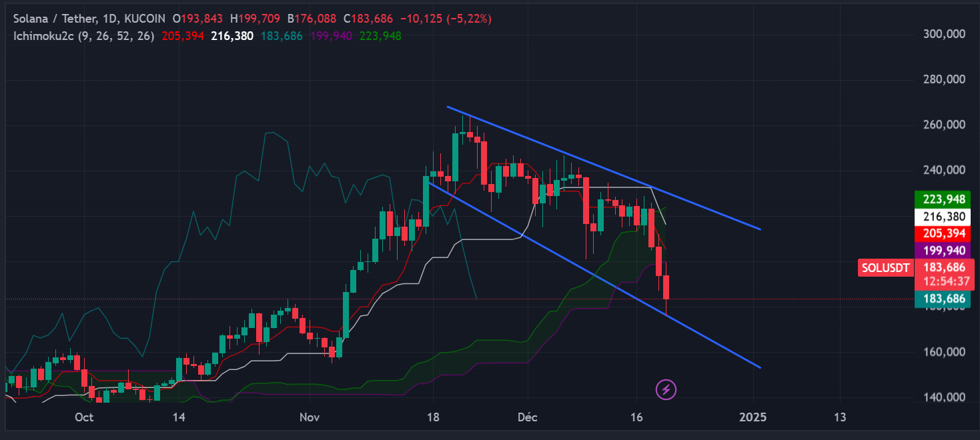This screenshot has width=980, height=440.
Task: Click the red SOLUSDT symbol tag
Action: 885,269
